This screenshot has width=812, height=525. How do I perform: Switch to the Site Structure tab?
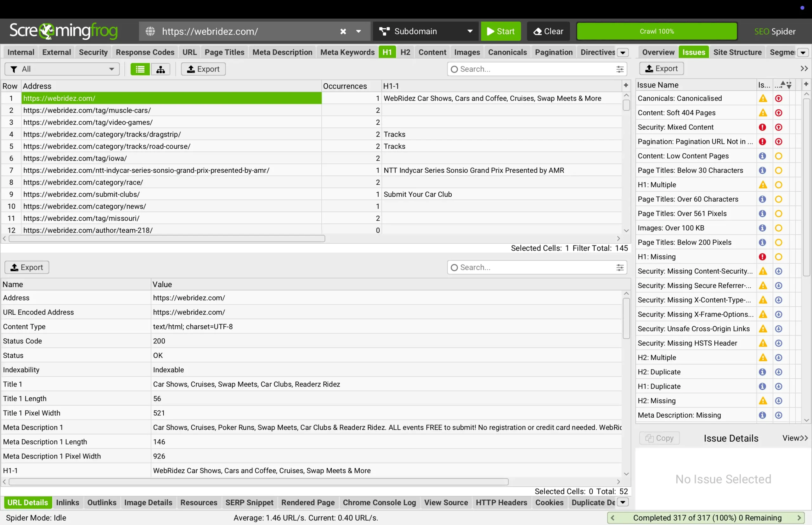click(737, 52)
